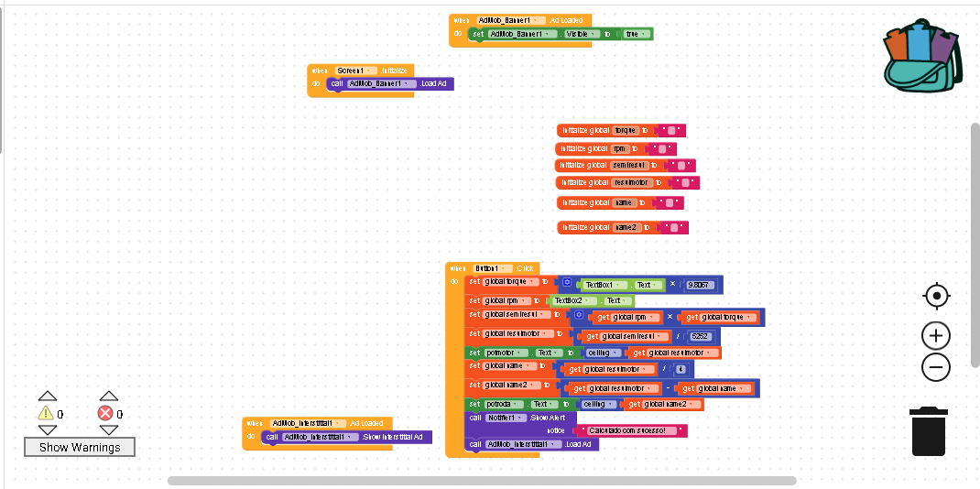This screenshot has width=980, height=489.
Task: Click the yellow warning triangle icon
Action: [x=46, y=413]
